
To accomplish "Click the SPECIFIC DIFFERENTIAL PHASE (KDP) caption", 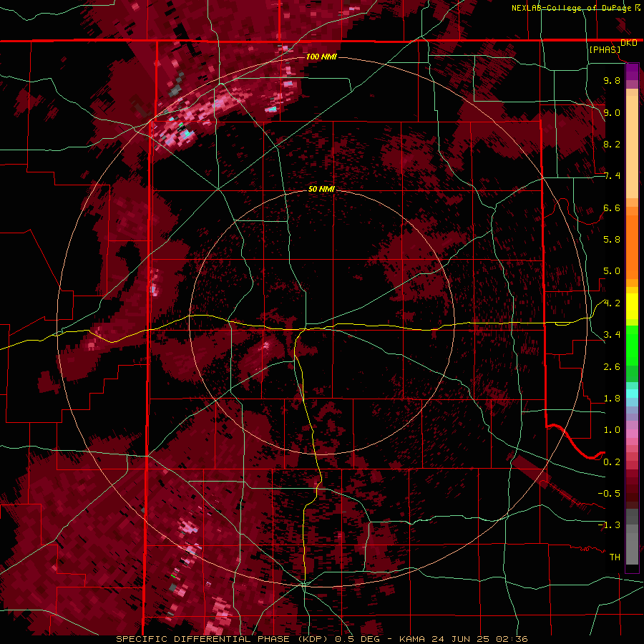I will point(223,639).
